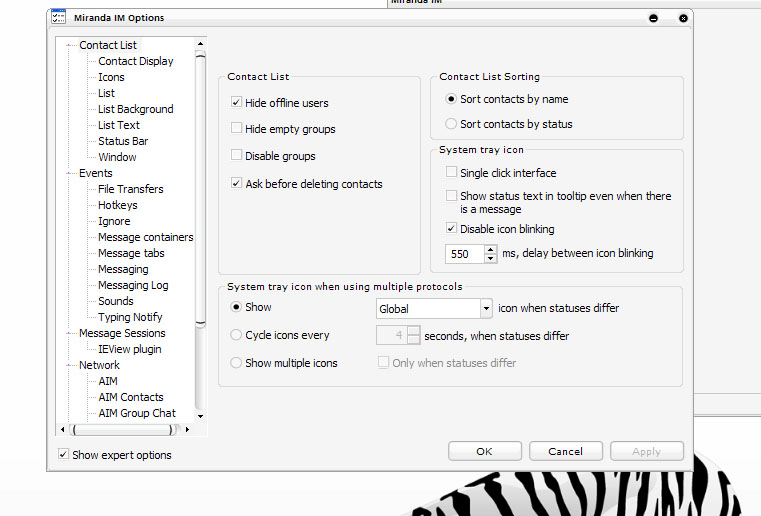Uncheck Show expert options
This screenshot has height=516, width=761.
[x=64, y=455]
